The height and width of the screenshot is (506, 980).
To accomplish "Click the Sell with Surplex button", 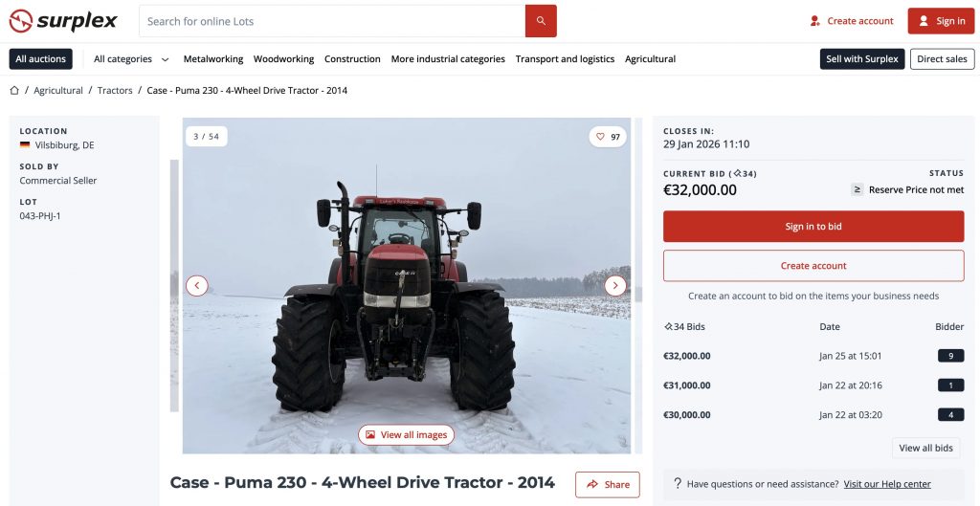I will coord(862,59).
